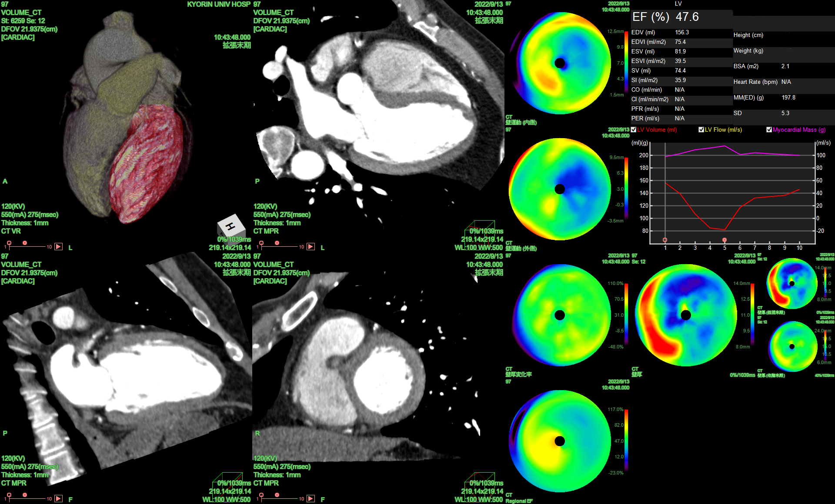Screen dimensions: 835x504
Task: Click the CT VR label in first viewport
Action: tap(11, 232)
